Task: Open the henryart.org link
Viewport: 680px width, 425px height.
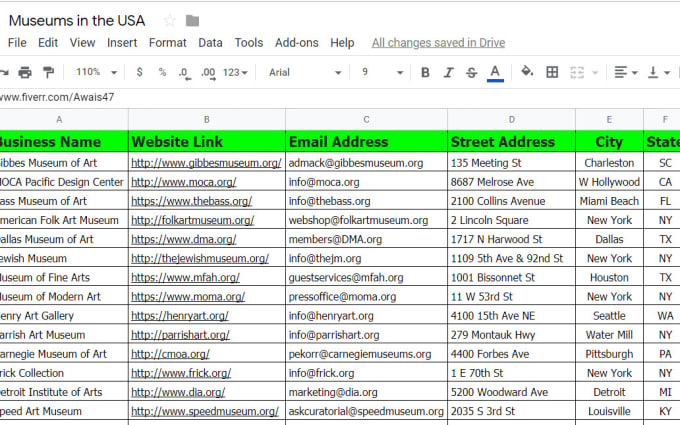Action: coord(180,315)
